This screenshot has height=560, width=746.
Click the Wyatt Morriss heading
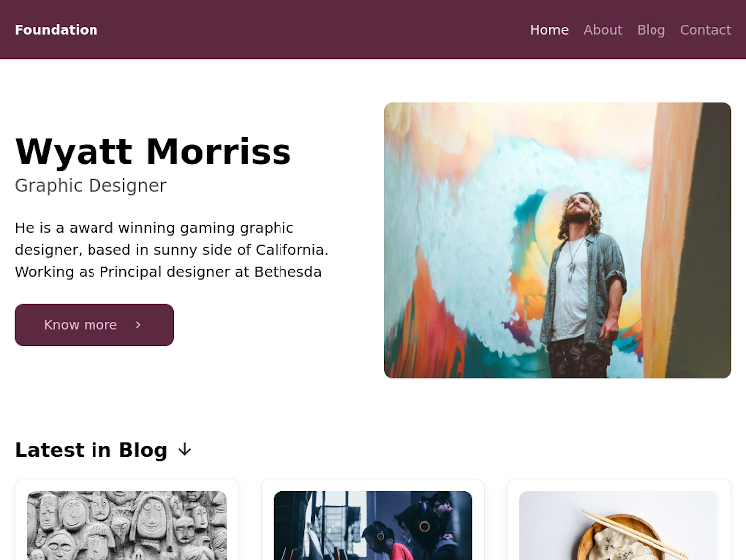(153, 152)
